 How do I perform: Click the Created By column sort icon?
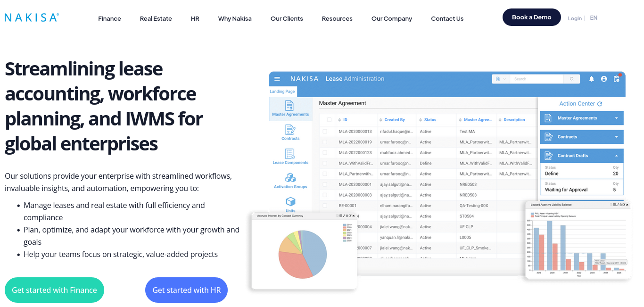(381, 120)
